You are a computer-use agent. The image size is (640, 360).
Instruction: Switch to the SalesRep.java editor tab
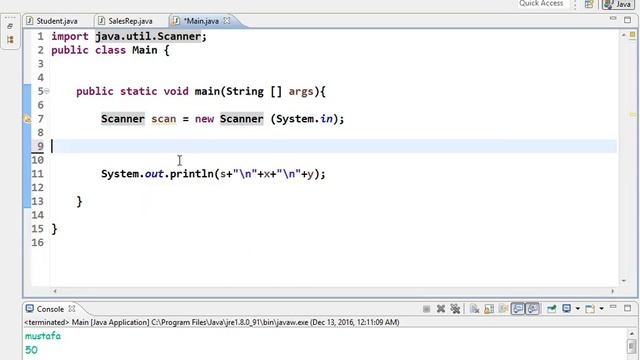point(130,21)
